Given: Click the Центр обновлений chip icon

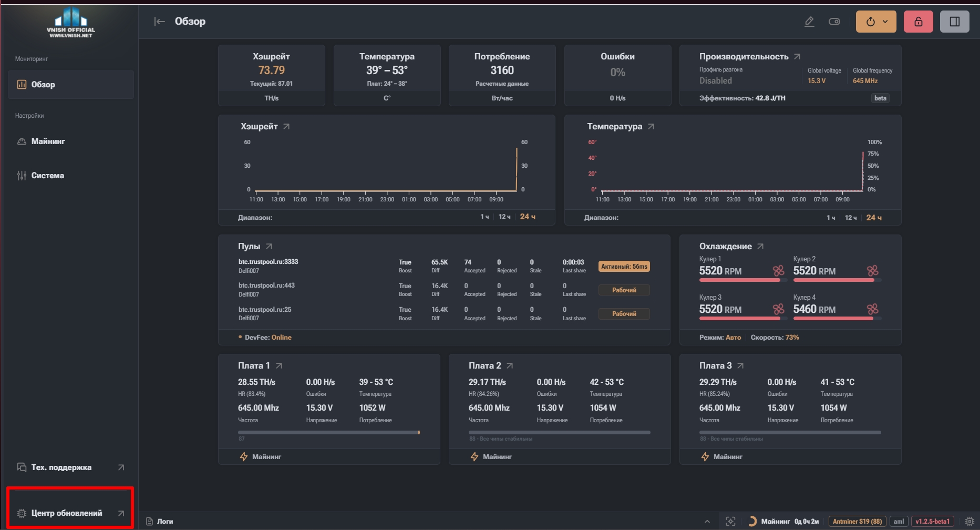Looking at the screenshot, I should coord(22,513).
